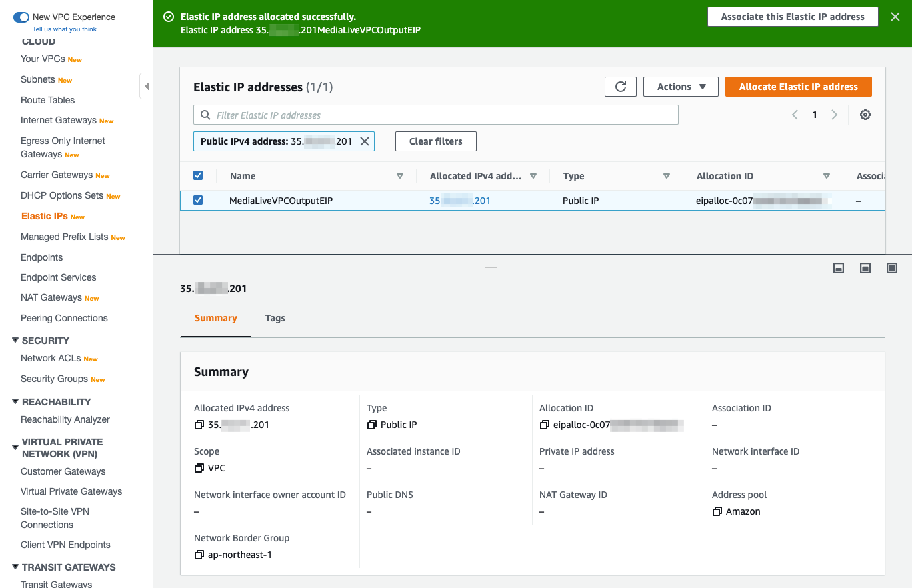
Task: Maximize the details split panel
Action: (x=892, y=268)
